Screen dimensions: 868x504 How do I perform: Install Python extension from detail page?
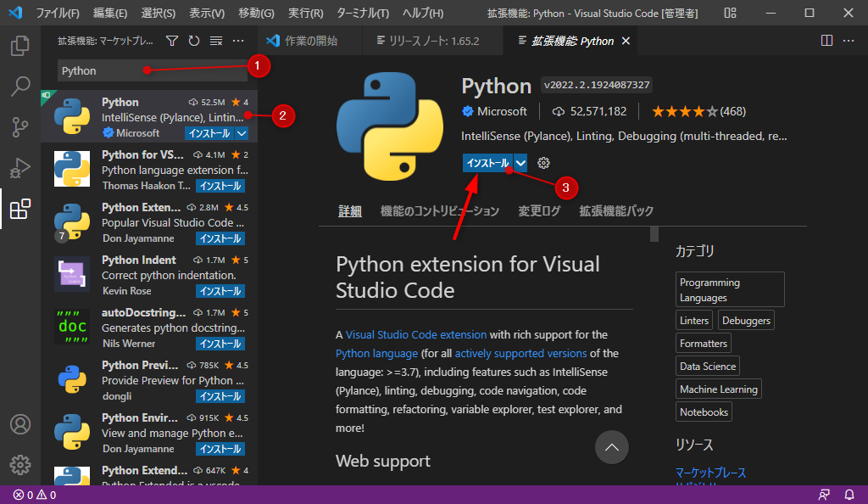[x=487, y=163]
